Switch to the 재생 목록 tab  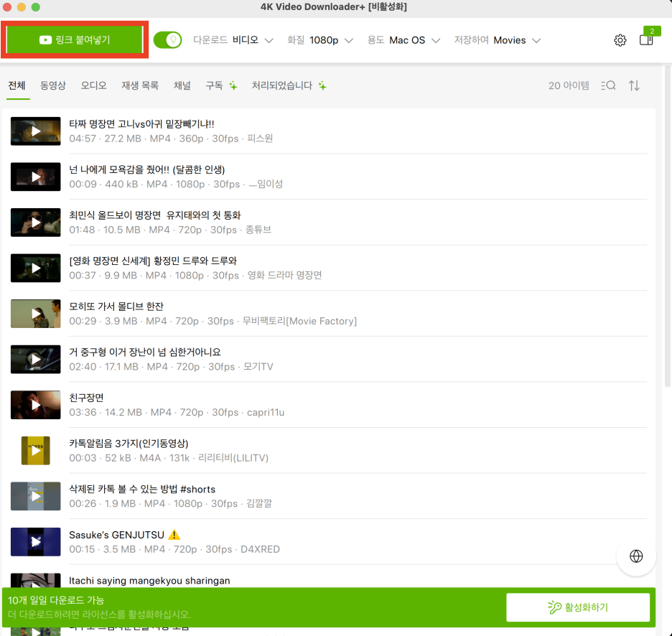140,85
